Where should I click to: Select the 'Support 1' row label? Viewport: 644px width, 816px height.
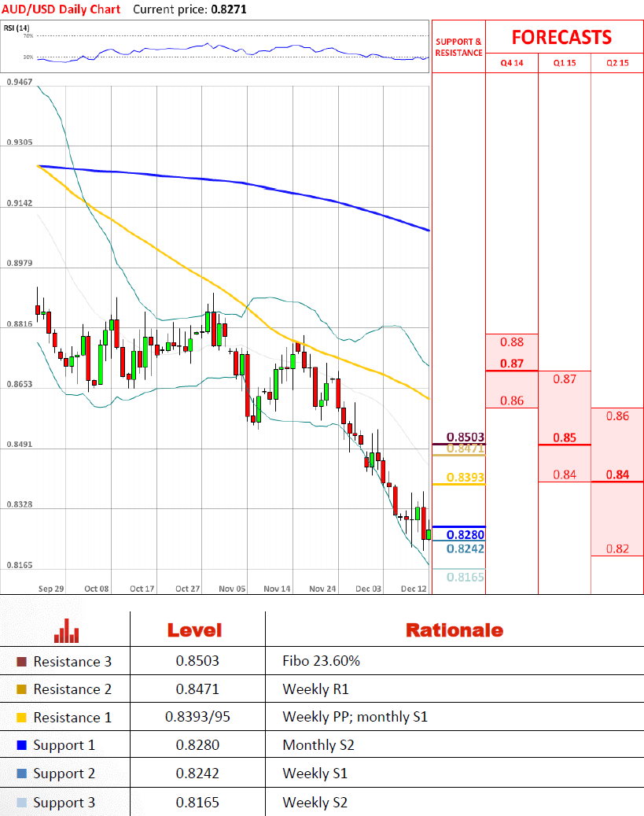tap(64, 745)
